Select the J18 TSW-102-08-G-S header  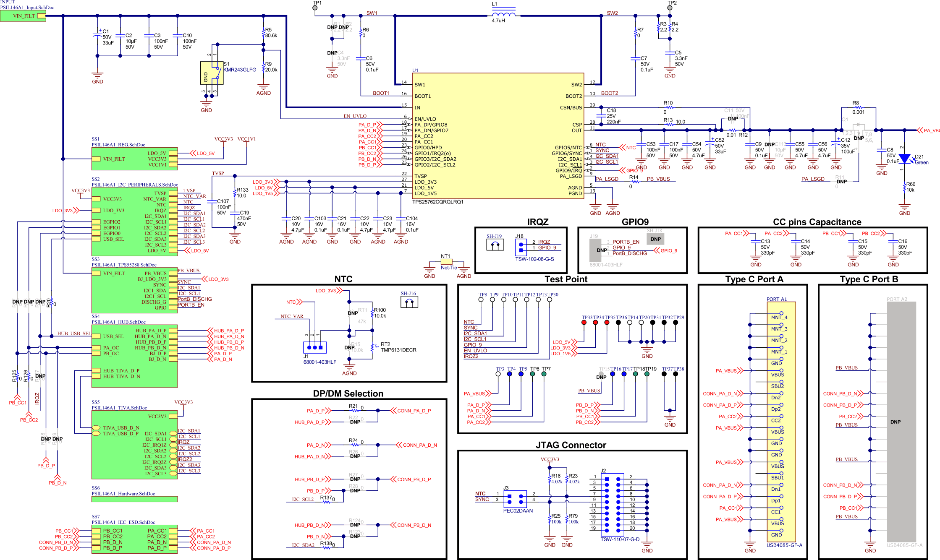click(x=521, y=247)
